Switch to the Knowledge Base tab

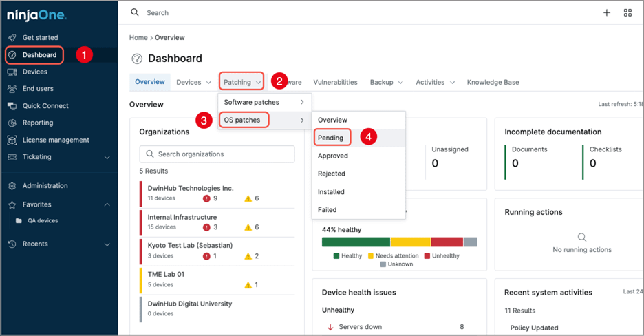pos(493,82)
